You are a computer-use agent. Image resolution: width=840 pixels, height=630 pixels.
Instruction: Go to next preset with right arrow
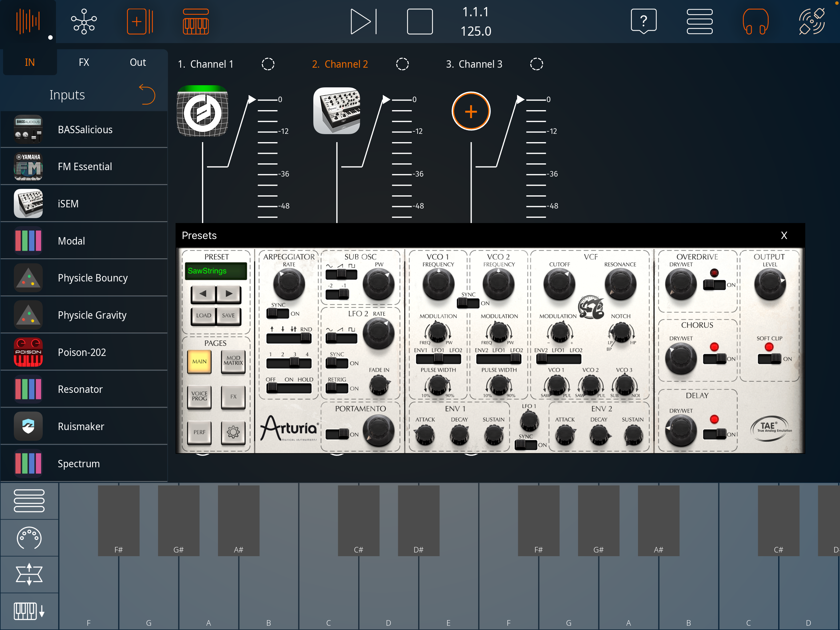pyautogui.click(x=229, y=294)
